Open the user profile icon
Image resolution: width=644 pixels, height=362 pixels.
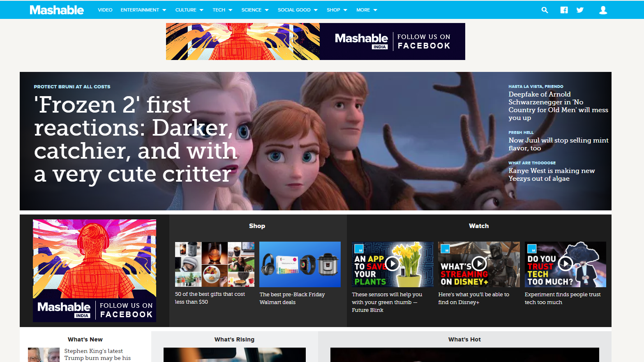click(x=603, y=10)
